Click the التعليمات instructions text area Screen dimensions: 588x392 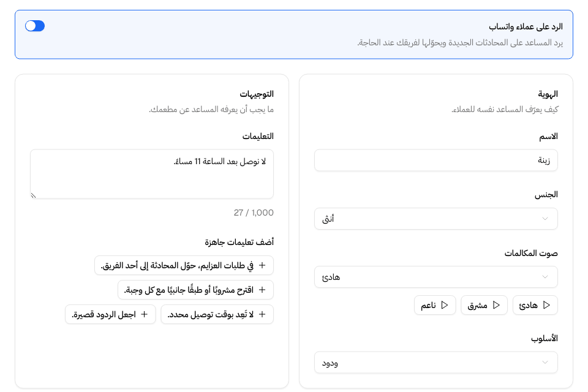tap(152, 174)
